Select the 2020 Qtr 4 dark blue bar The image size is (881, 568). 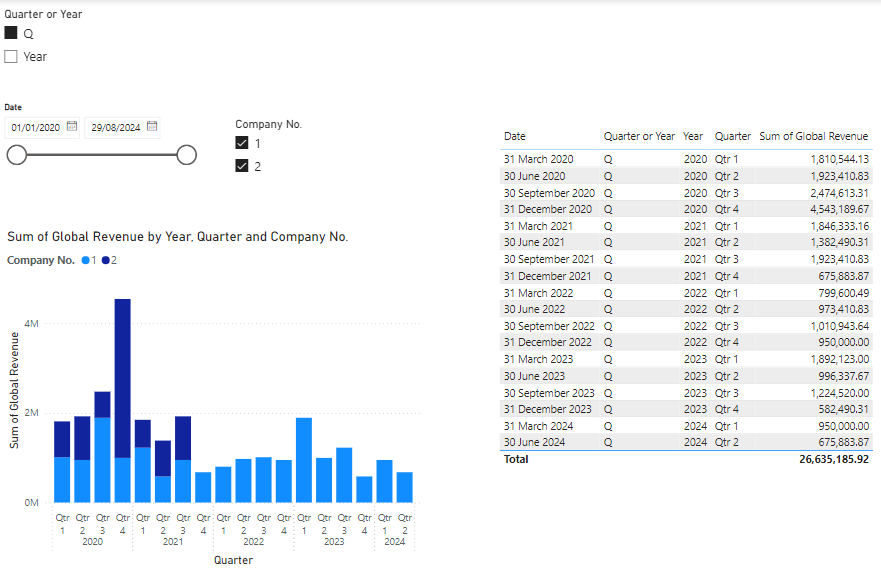pyautogui.click(x=122, y=378)
